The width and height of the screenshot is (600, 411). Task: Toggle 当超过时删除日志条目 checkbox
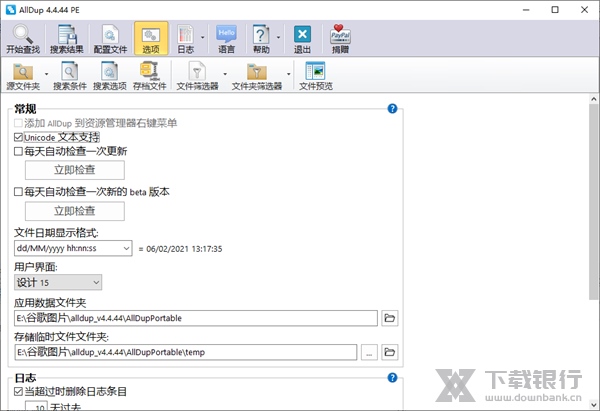tap(18, 391)
